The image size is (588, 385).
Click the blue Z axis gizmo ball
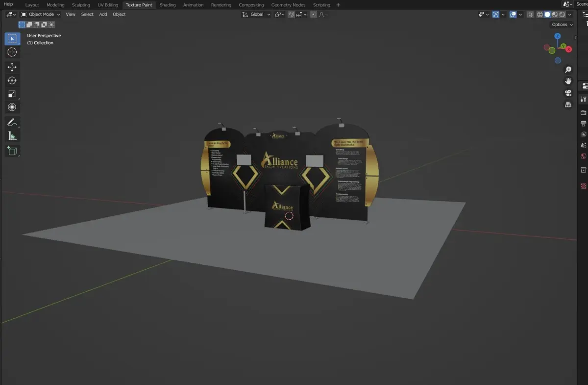[558, 36]
